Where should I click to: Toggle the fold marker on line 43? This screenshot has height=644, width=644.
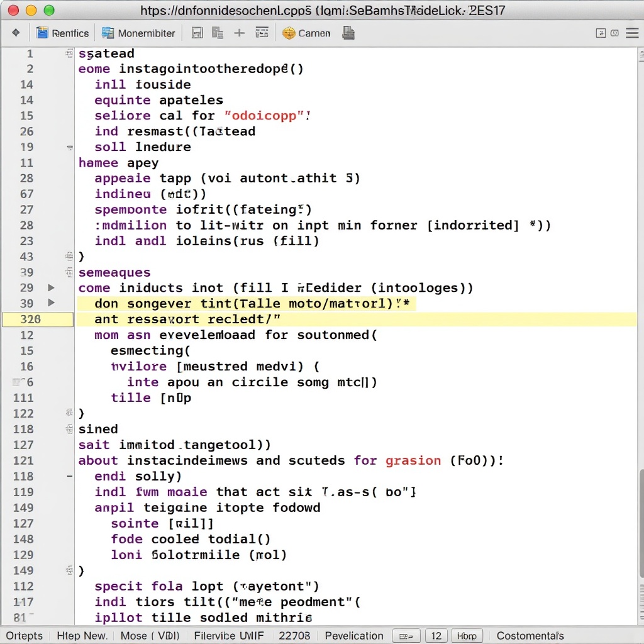click(x=69, y=257)
